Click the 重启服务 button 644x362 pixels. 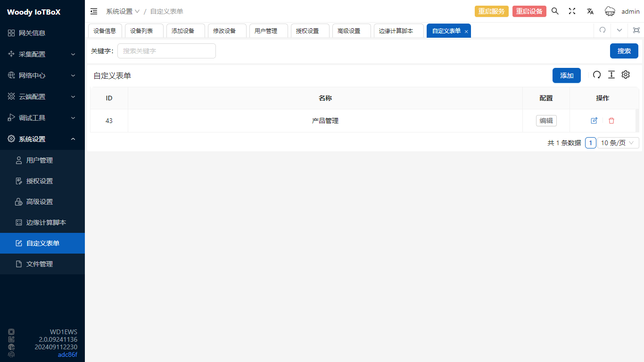tap(491, 11)
